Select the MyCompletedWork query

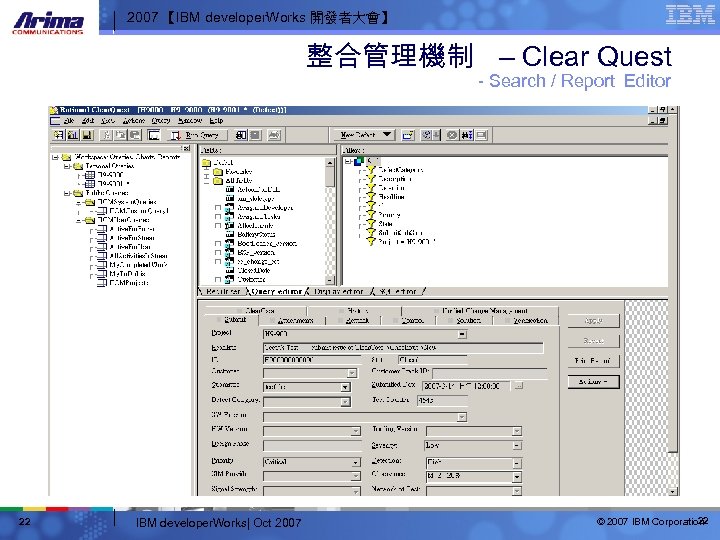[x=138, y=265]
